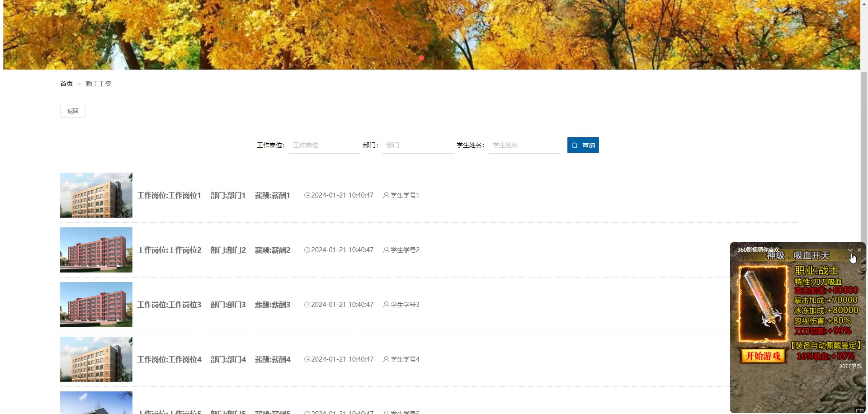Click the 首页 breadcrumb link

[x=66, y=84]
